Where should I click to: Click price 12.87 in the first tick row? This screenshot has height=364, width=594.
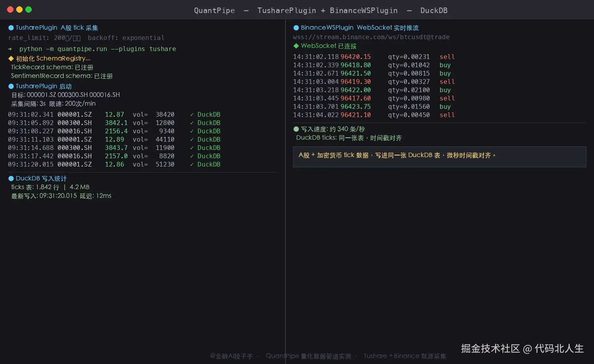pos(114,115)
